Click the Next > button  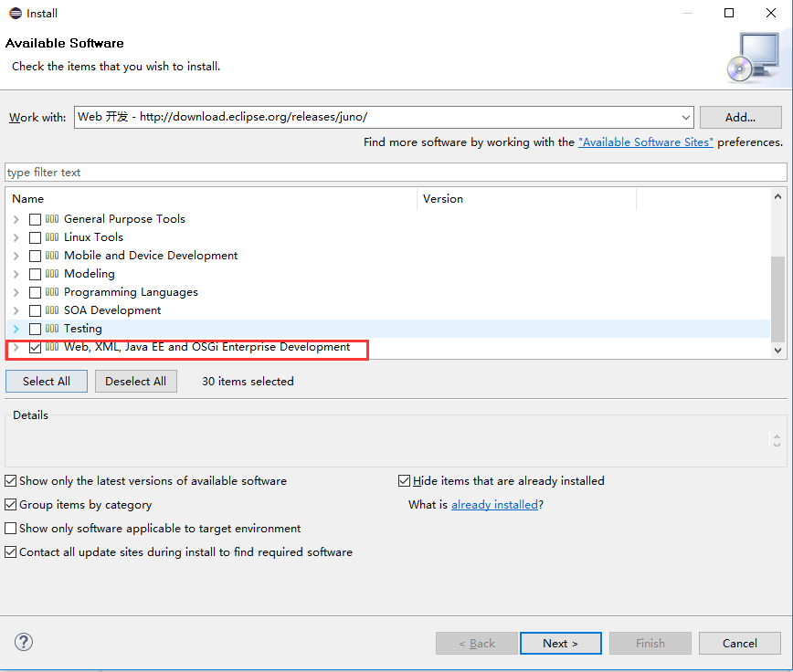(560, 643)
